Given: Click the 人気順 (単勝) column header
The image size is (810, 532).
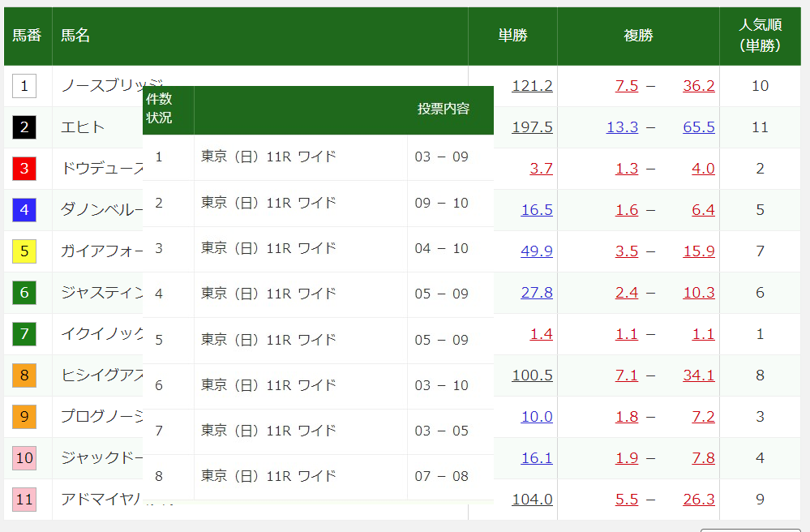Looking at the screenshot, I should (760, 36).
